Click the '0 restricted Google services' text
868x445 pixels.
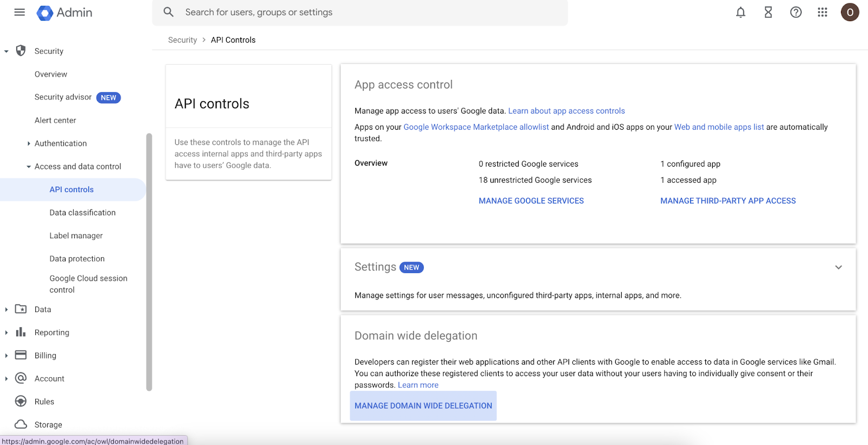pos(528,164)
